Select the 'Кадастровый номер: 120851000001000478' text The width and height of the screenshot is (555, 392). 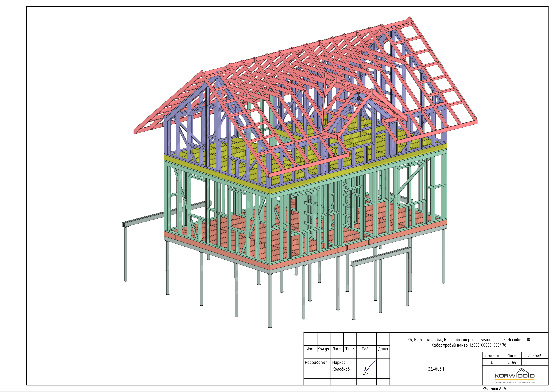point(468,345)
